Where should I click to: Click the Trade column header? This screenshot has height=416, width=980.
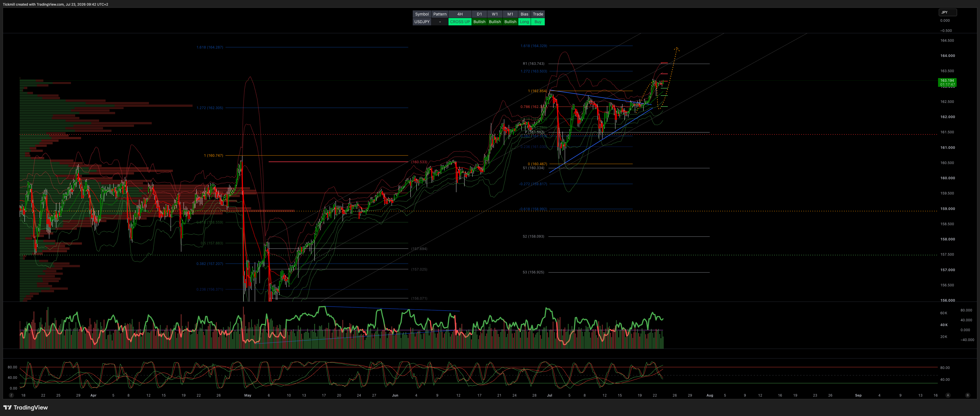pyautogui.click(x=537, y=14)
